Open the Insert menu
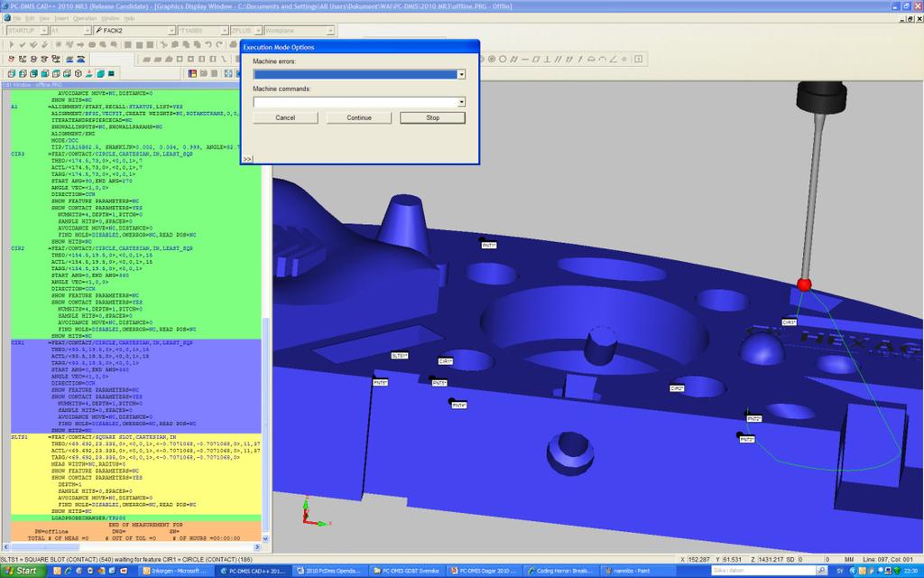The image size is (924, 578). pyautogui.click(x=61, y=18)
